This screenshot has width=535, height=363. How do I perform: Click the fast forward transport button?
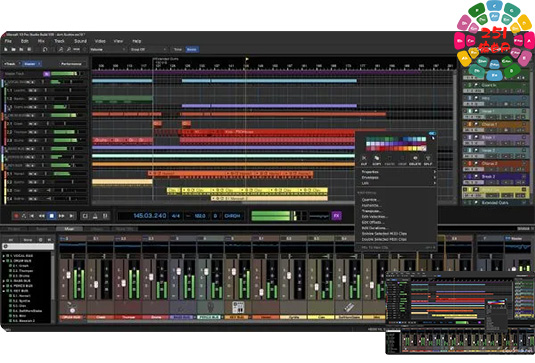point(61,216)
